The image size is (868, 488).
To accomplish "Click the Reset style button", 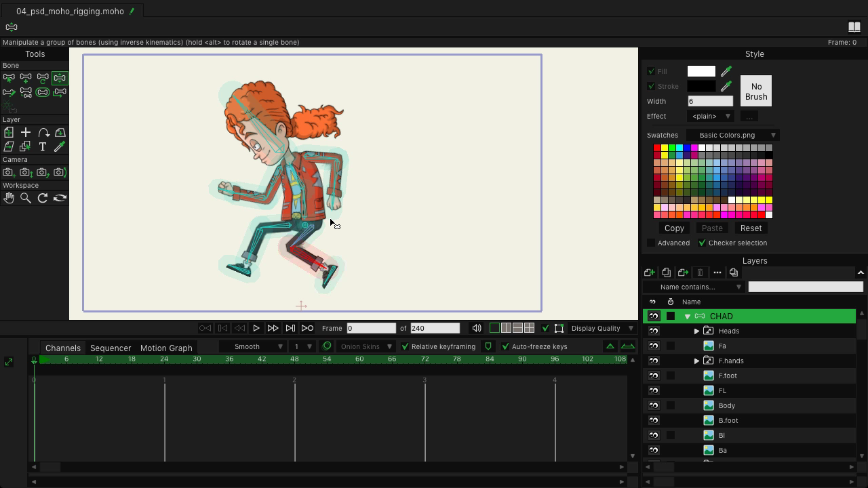I will [751, 228].
